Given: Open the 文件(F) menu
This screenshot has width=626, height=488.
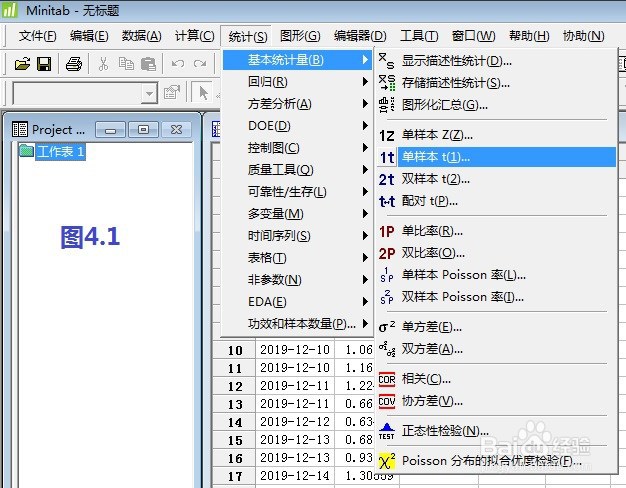Looking at the screenshot, I should click(38, 36).
